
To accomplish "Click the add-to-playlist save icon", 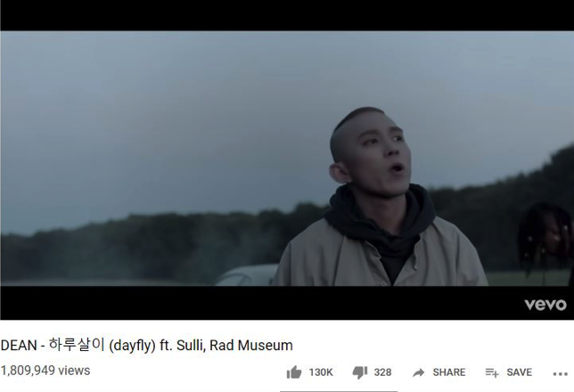I will tap(492, 372).
